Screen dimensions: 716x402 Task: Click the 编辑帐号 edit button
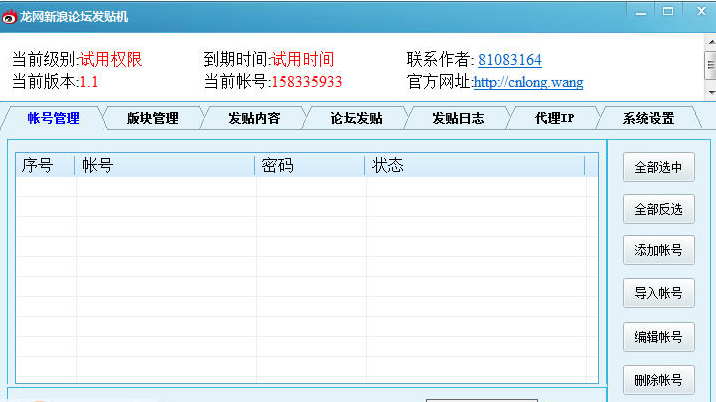pyautogui.click(x=658, y=337)
